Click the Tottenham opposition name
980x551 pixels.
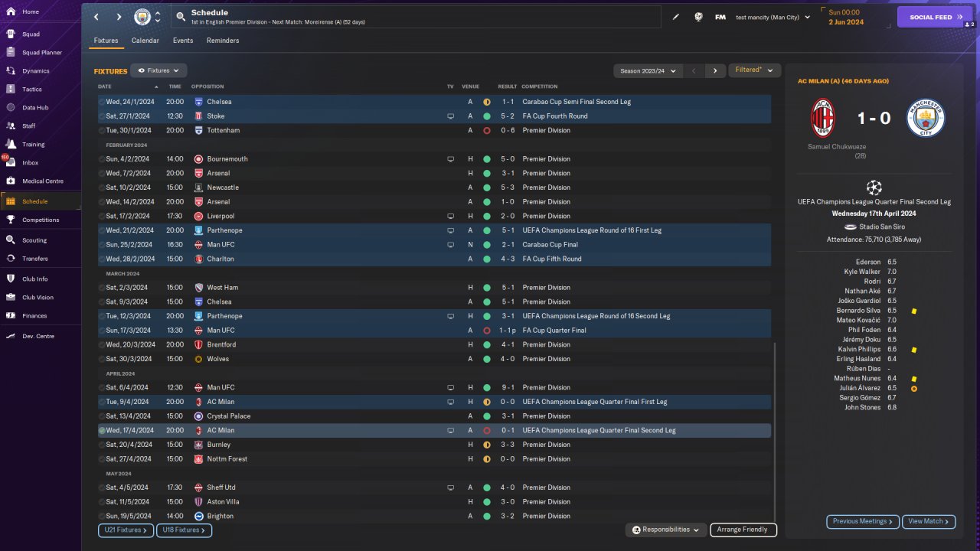pos(223,131)
